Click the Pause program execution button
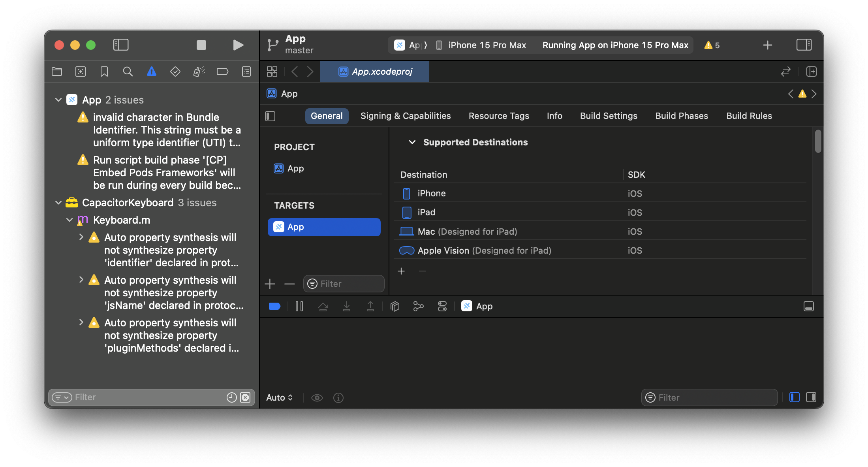The height and width of the screenshot is (467, 868). click(x=299, y=306)
